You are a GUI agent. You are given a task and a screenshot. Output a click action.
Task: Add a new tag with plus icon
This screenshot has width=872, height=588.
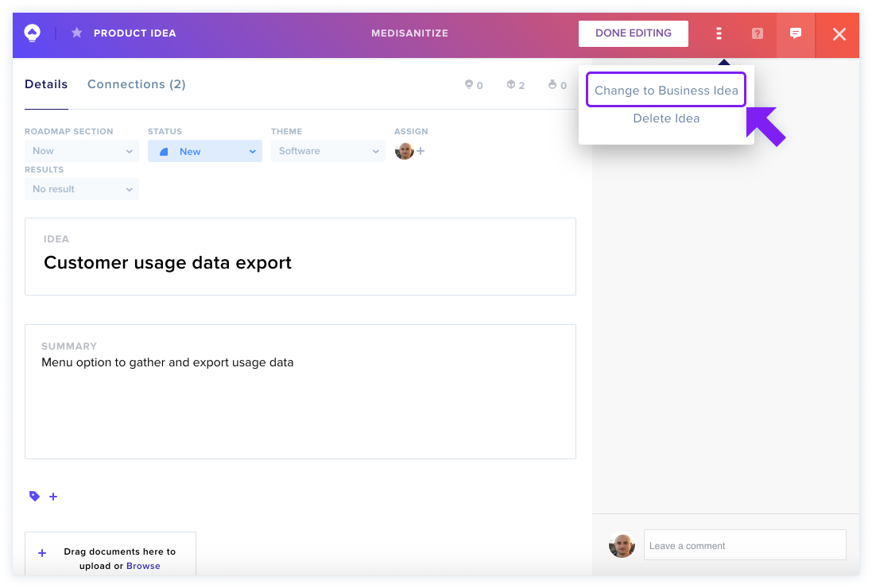(x=53, y=497)
